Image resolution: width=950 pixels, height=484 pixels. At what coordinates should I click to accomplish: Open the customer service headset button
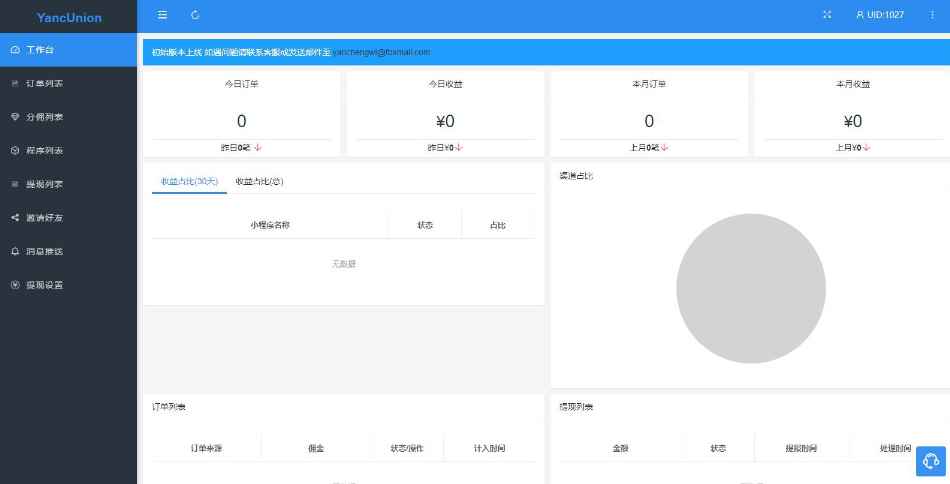tap(930, 461)
